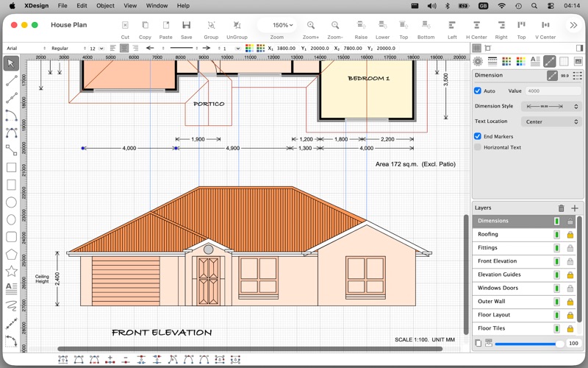Select the Floor Layout layer row
The height and width of the screenshot is (368, 588).
[525, 315]
